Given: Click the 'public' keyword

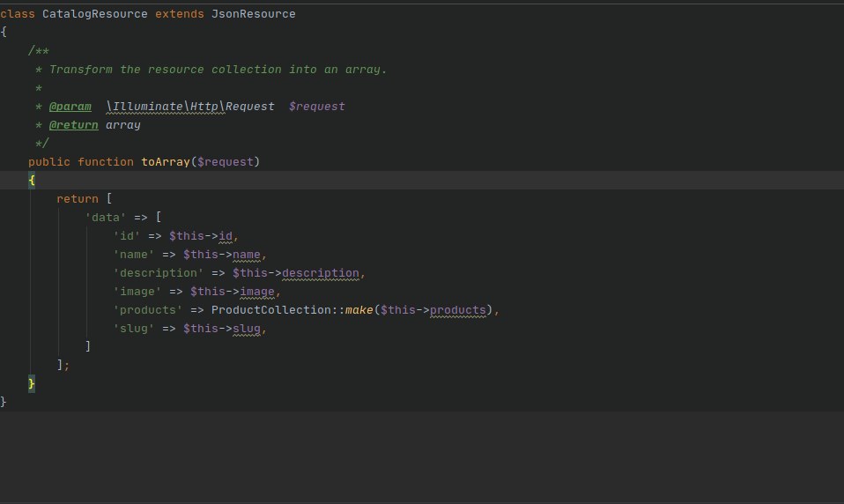Looking at the screenshot, I should 49,162.
